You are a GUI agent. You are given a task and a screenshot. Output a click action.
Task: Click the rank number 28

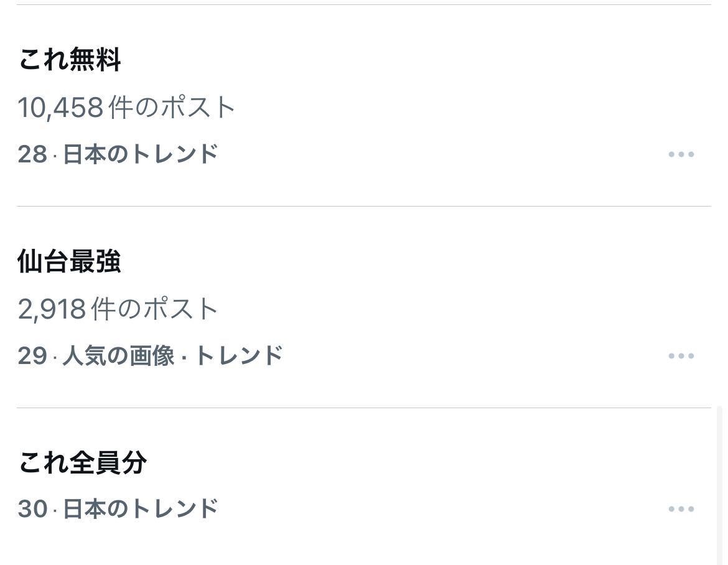[32, 154]
